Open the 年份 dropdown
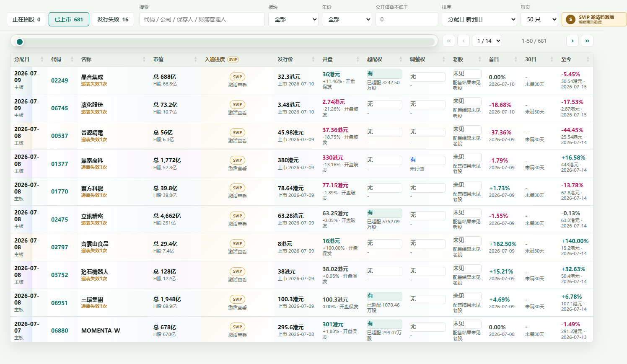Viewport: 627px width, 364px height. (347, 19)
